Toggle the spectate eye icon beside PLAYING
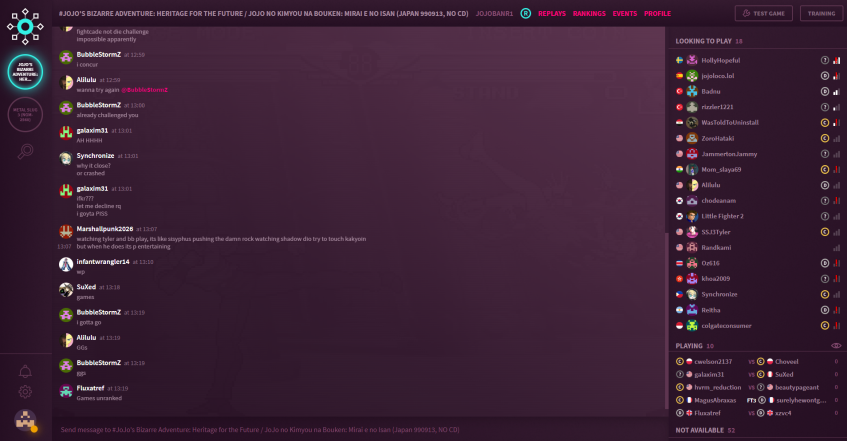847x441 pixels. (x=836, y=346)
